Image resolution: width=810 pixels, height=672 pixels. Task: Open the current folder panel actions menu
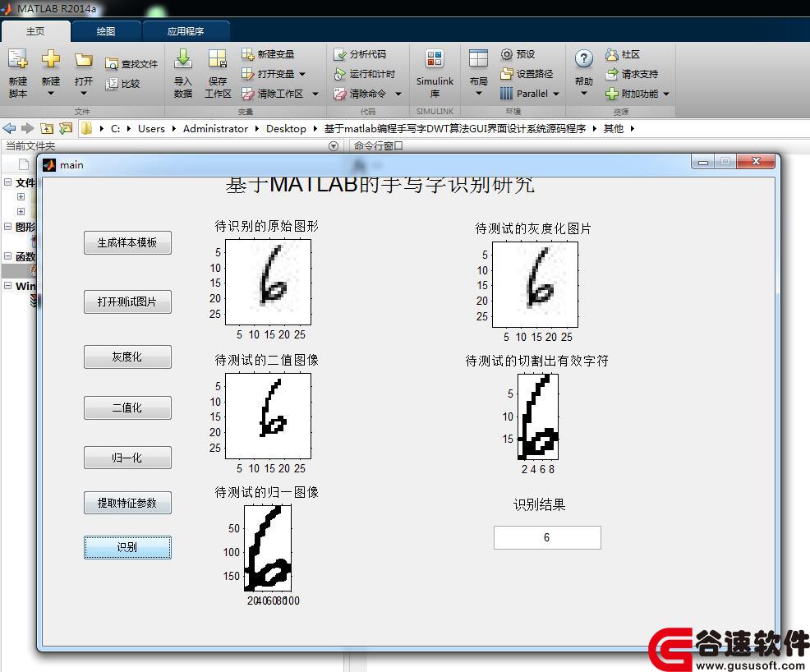coord(334,146)
